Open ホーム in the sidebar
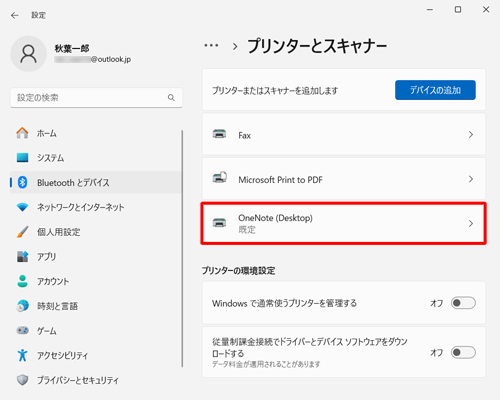Screen dimensions: 500x400 pos(96,133)
